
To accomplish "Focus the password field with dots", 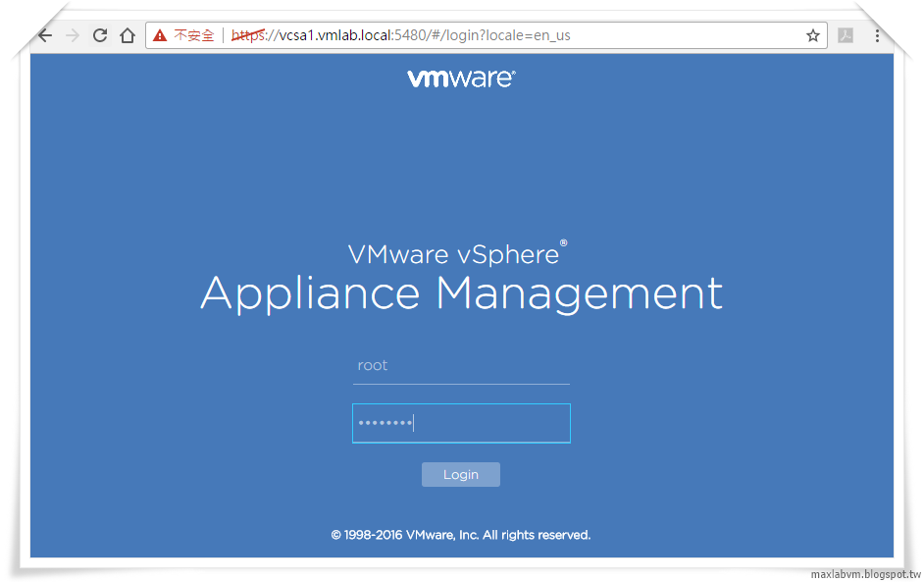I will coord(461,423).
